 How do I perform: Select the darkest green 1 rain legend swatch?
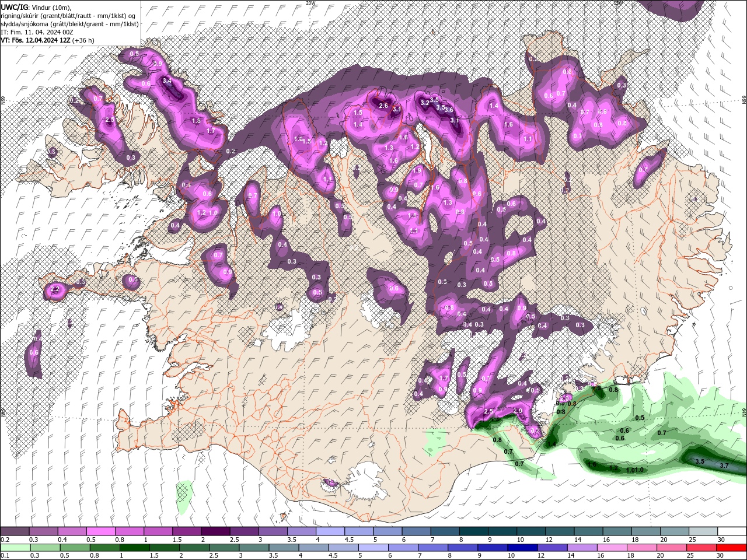pos(134,548)
